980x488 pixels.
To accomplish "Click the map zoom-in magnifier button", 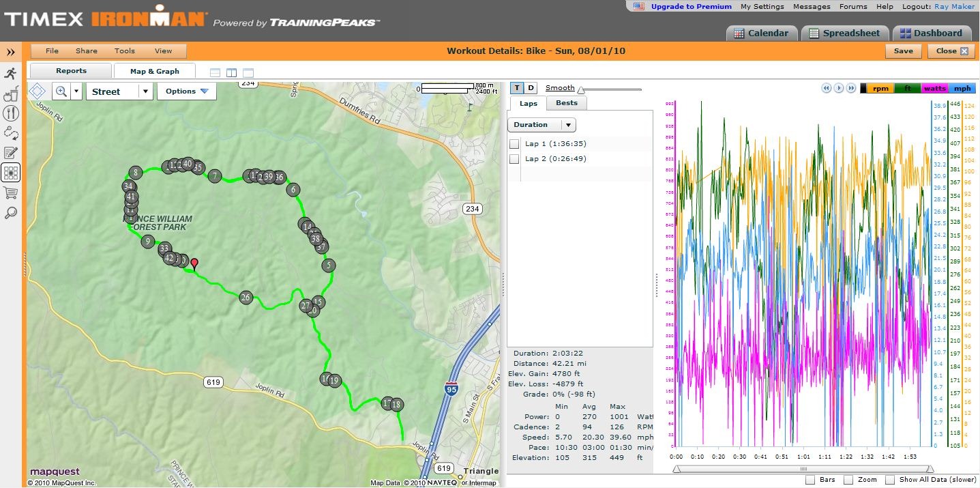I will coord(61,91).
